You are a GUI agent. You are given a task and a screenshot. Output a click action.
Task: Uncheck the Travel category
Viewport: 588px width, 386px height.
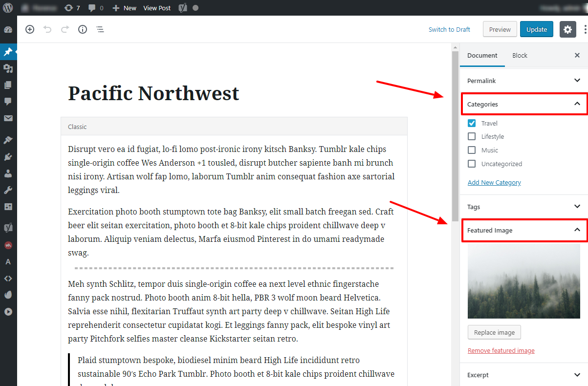472,123
